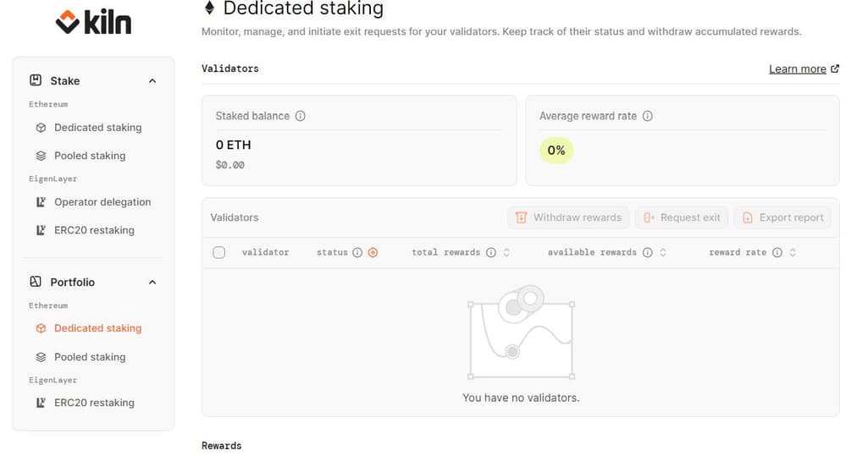The image size is (868, 456).
Task: Click the available rewards info icon
Action: pyautogui.click(x=648, y=252)
